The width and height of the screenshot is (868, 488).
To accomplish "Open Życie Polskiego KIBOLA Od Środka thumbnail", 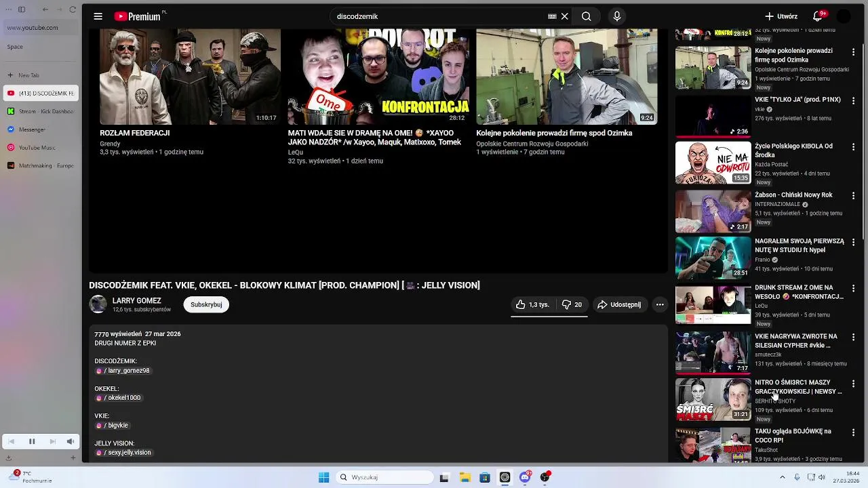I will point(713,163).
